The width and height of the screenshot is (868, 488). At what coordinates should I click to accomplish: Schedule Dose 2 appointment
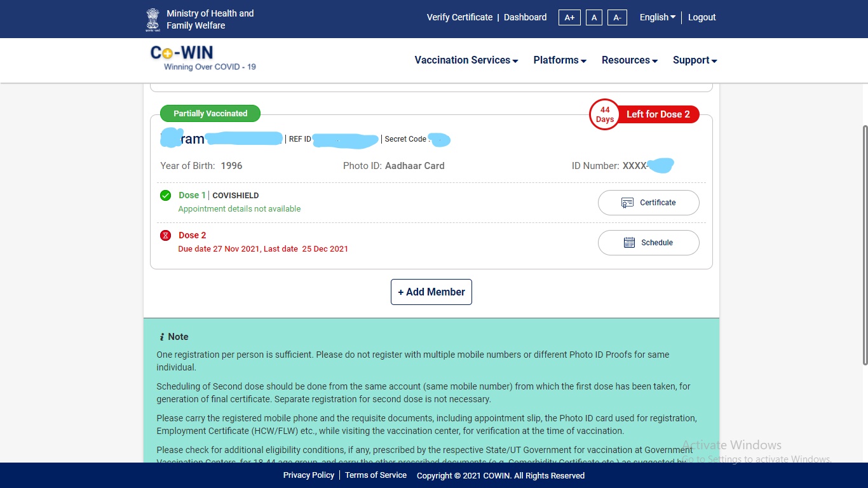click(649, 243)
